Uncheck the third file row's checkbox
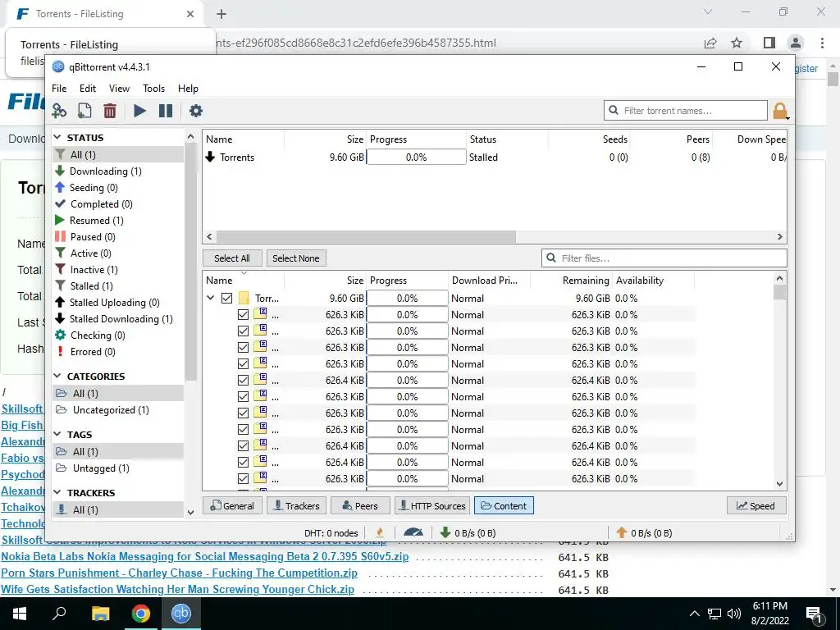This screenshot has height=630, width=840. [243, 348]
